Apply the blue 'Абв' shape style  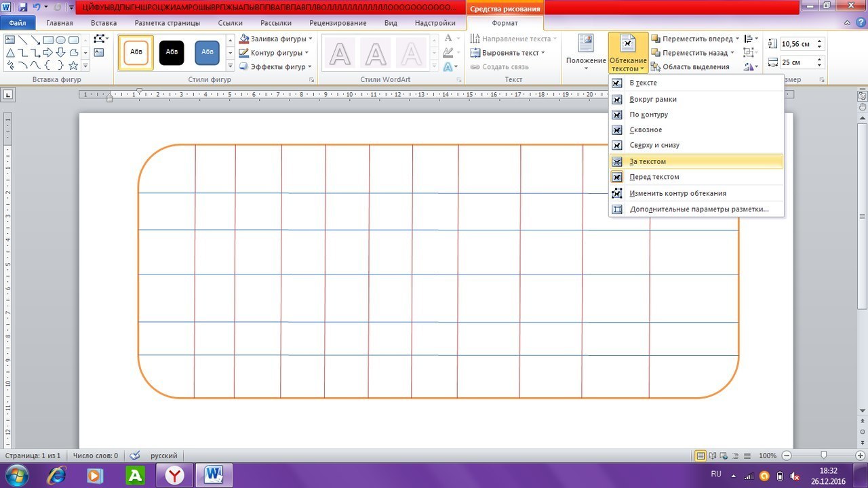207,52
